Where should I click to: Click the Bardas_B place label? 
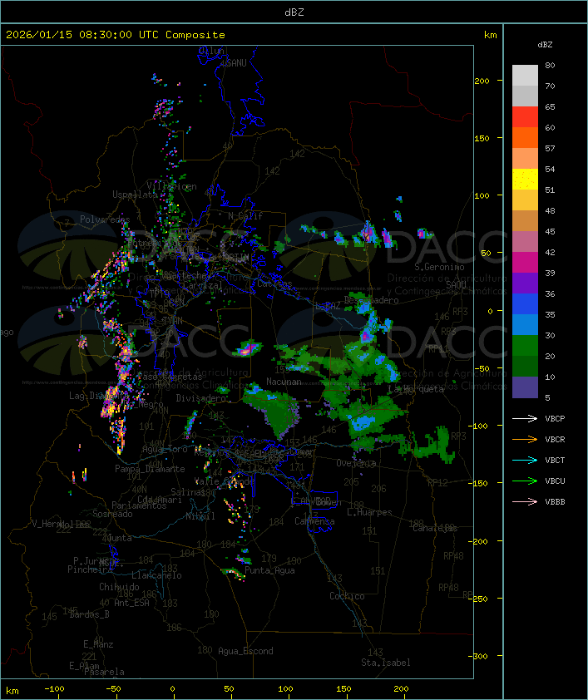coord(89,614)
